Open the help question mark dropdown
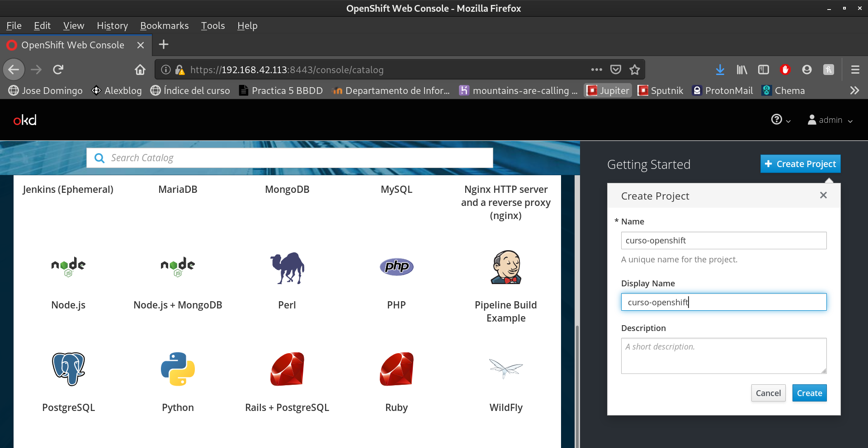Screen dimensions: 868x448 click(x=780, y=120)
